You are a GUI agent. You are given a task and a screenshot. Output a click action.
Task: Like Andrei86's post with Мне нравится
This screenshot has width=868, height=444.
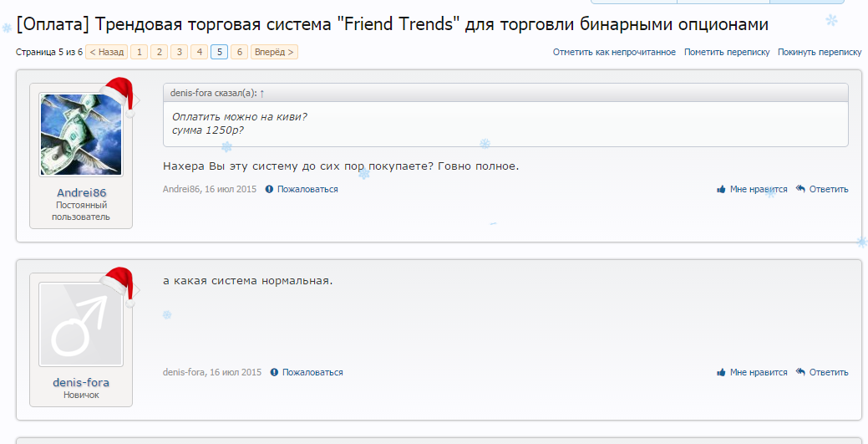pyautogui.click(x=759, y=189)
